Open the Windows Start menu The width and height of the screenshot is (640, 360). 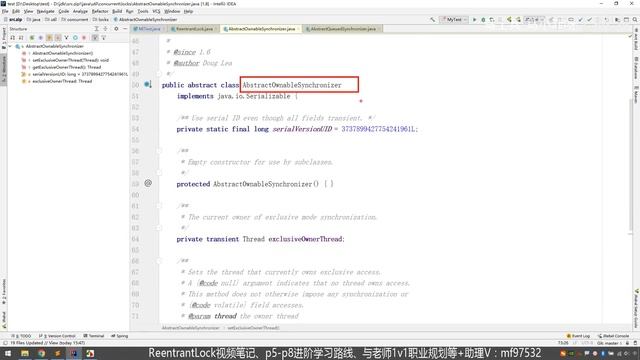7,353
